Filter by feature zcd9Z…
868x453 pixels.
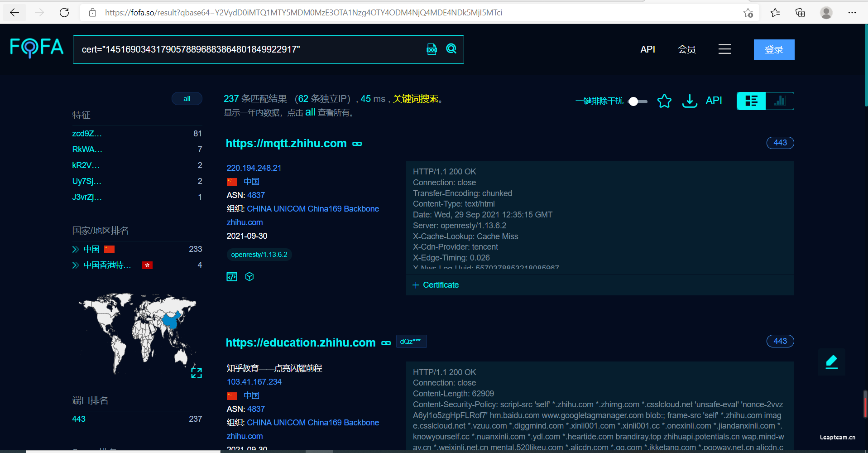[x=87, y=134]
